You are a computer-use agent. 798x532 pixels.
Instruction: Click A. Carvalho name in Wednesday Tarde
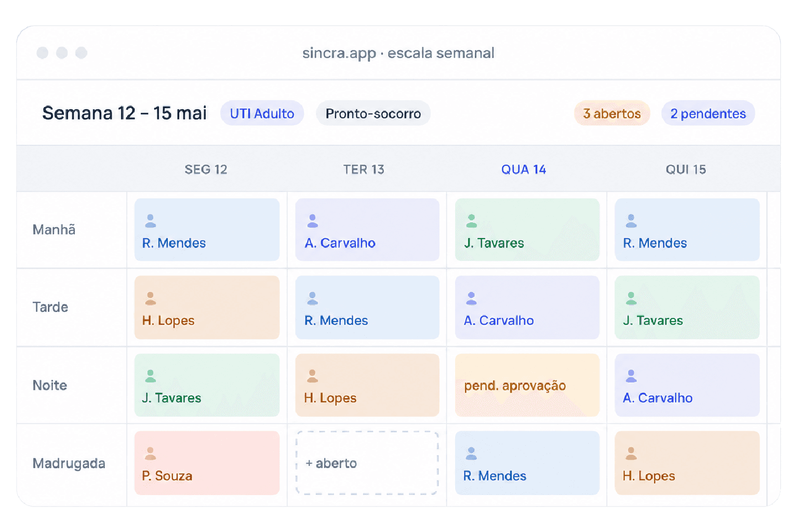point(499,321)
